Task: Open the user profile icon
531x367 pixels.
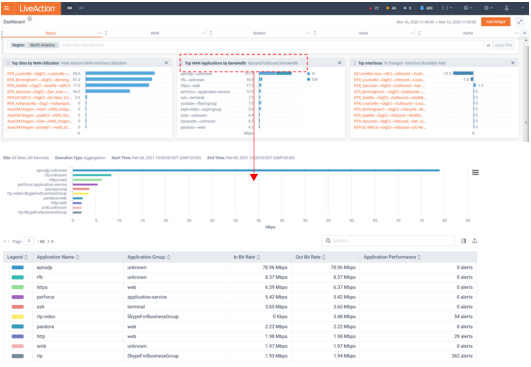Action: pyautogui.click(x=506, y=8)
